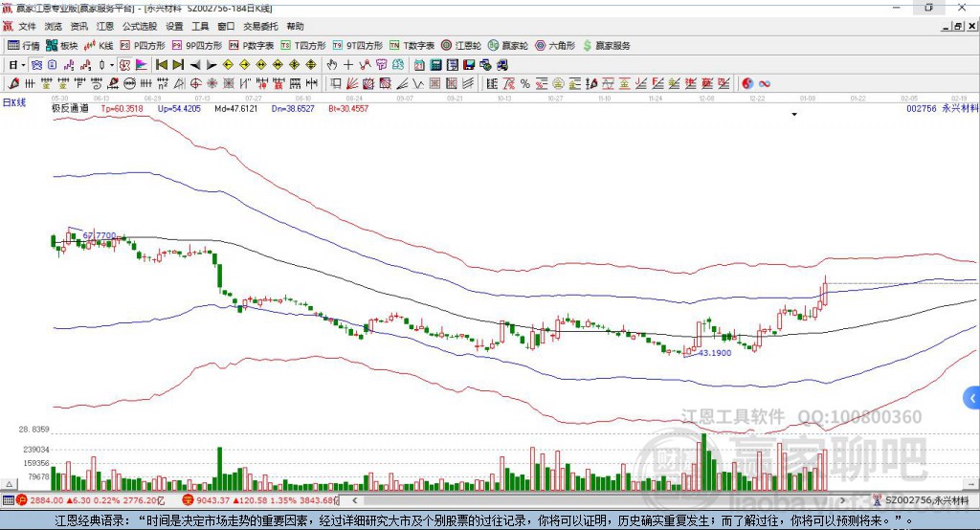Open the 江恩 menu
Screen dimensions: 980x530
click(x=105, y=26)
